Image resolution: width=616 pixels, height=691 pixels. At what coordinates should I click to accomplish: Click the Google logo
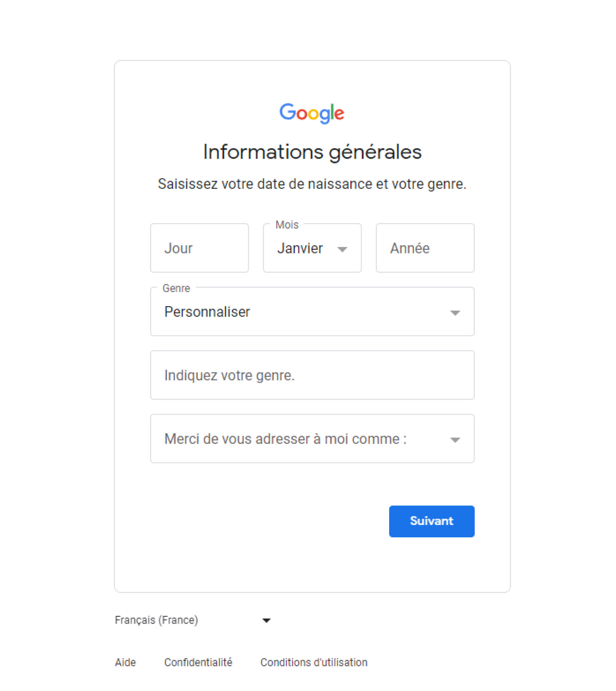(x=312, y=113)
